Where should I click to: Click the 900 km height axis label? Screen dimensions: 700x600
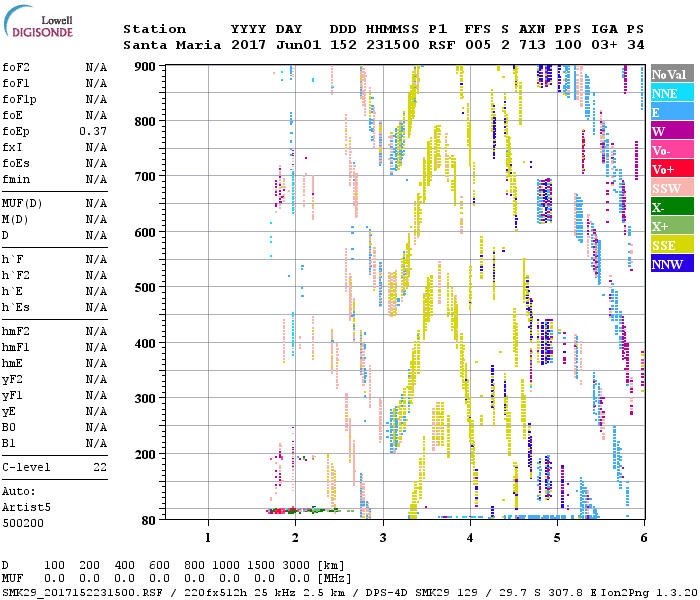click(145, 67)
